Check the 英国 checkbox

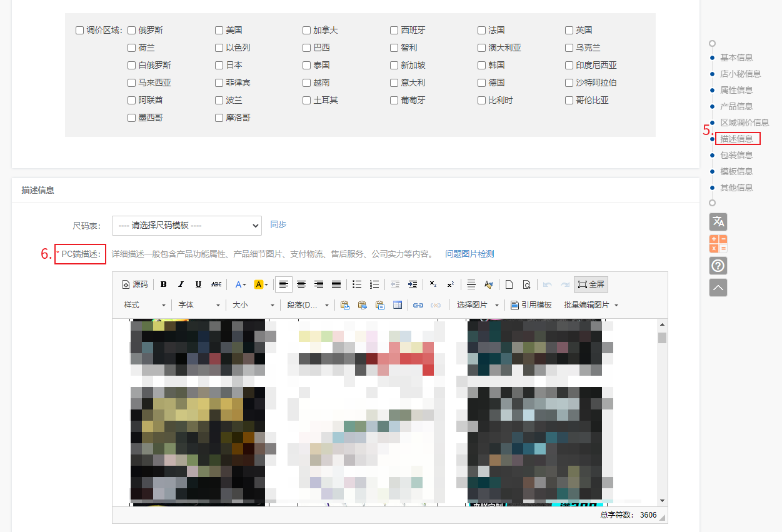pyautogui.click(x=569, y=30)
